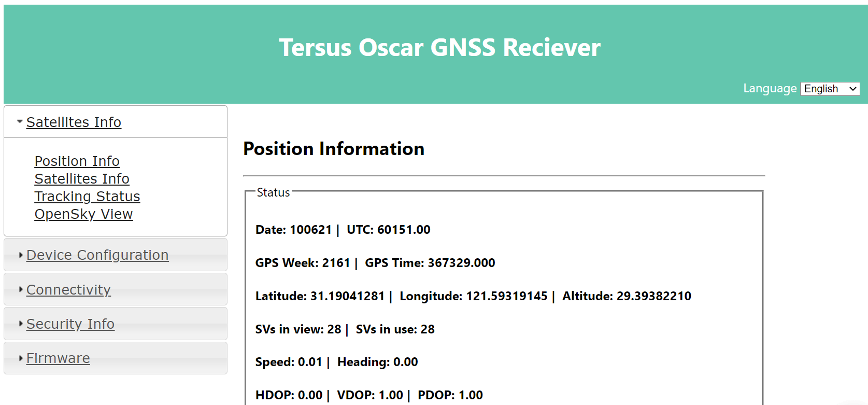
Task: Click the PDOP: 1.00 value
Action: 450,395
